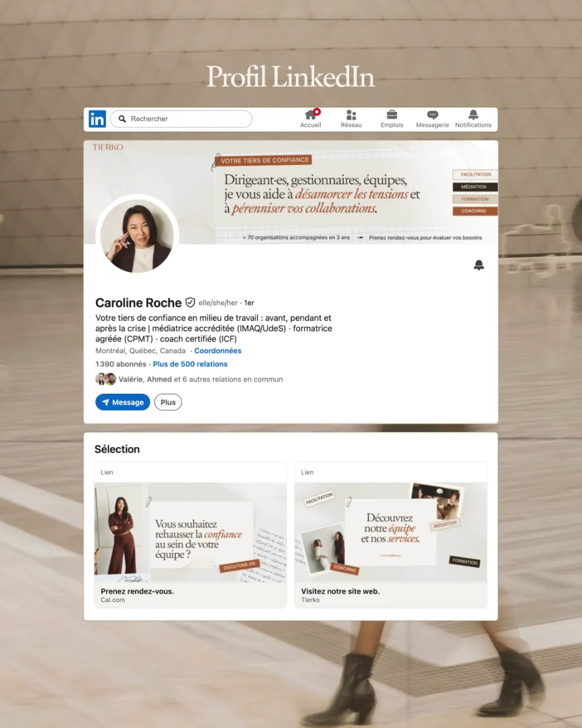Click the Cal.com source label
The height and width of the screenshot is (728, 582).
click(112, 600)
